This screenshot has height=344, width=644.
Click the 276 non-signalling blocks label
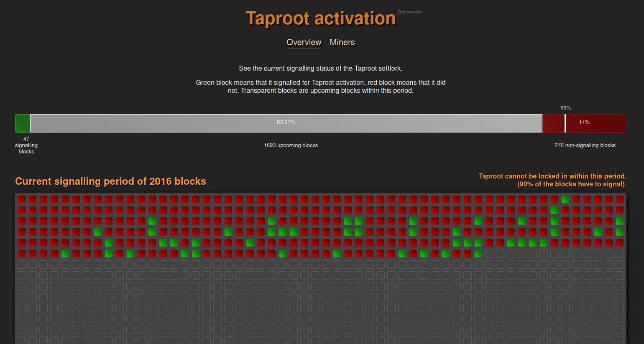coord(585,145)
